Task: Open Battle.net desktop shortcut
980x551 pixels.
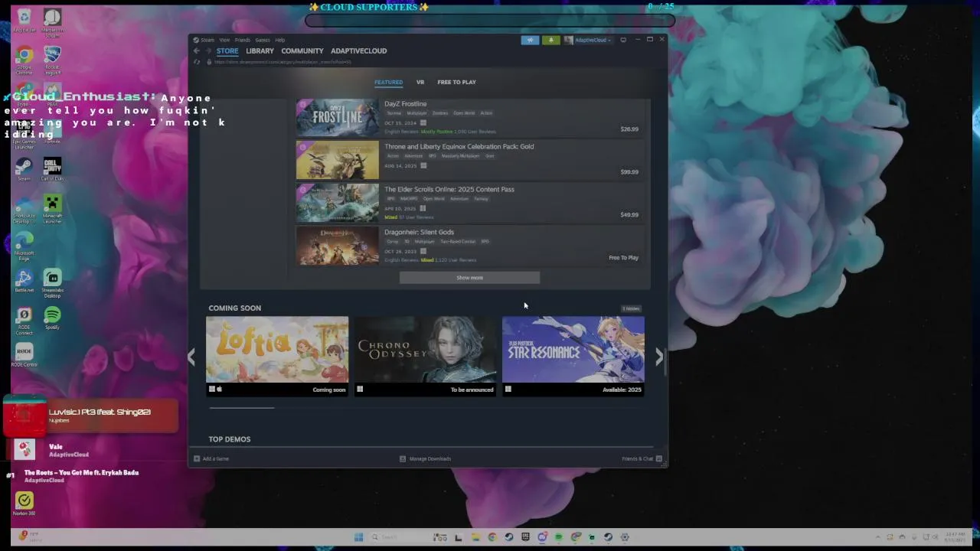Action: [24, 281]
